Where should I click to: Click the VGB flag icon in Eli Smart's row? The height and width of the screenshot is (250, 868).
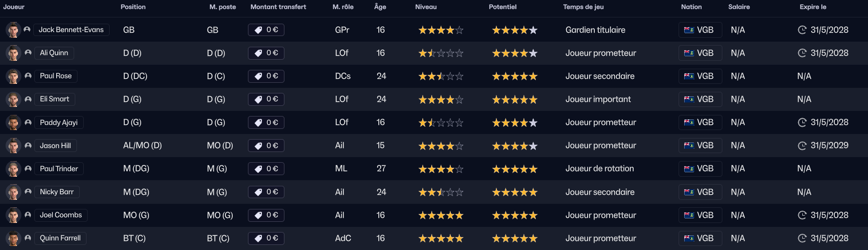pyautogui.click(x=689, y=99)
